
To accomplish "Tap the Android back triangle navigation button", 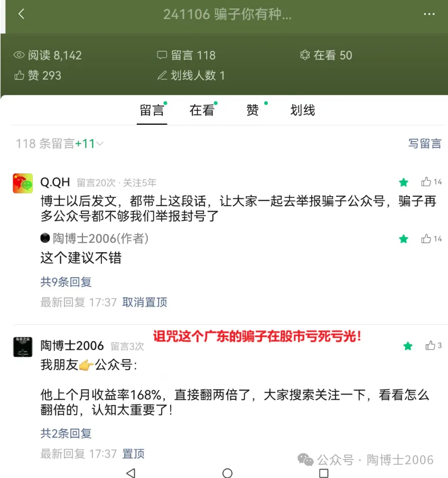I will 130,473.
